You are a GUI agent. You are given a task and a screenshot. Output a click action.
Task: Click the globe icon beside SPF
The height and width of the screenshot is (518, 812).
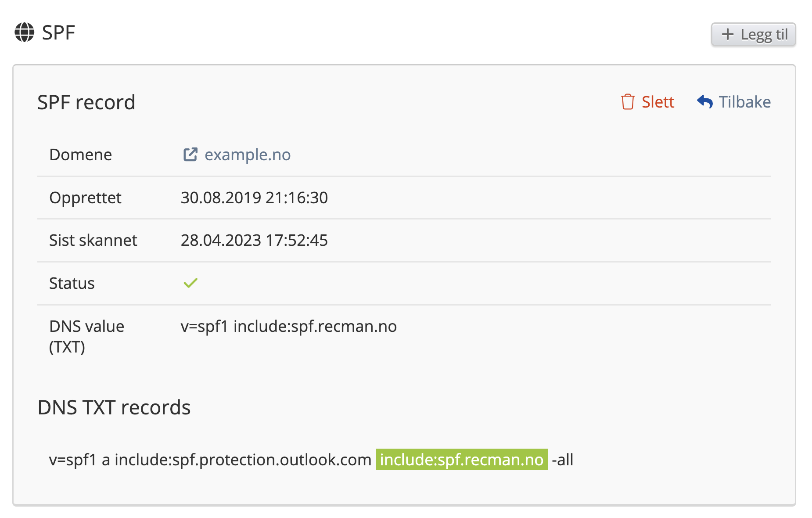click(25, 32)
